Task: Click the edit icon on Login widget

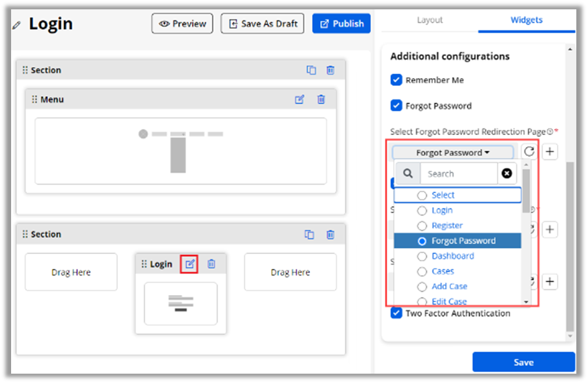Action: [190, 264]
